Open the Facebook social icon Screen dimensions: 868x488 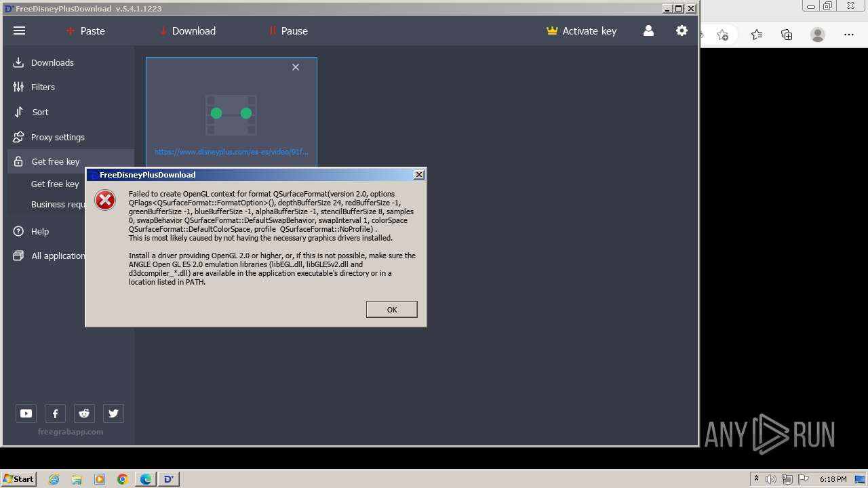[x=55, y=413]
